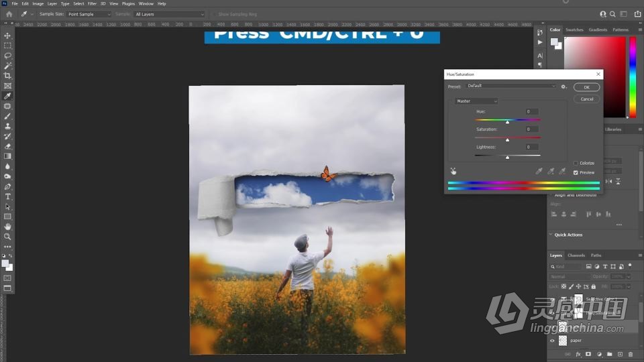Image resolution: width=644 pixels, height=362 pixels.
Task: Toggle the adjustment layer filter icon
Action: (597, 266)
